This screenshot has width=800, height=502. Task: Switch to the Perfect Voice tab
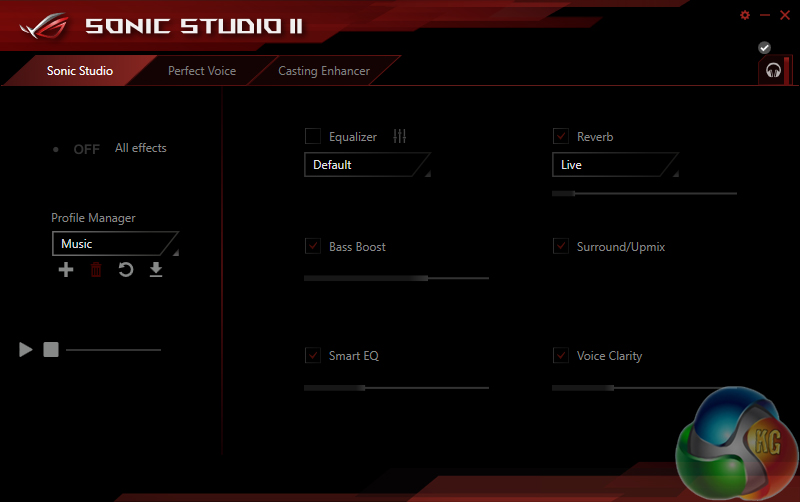point(202,71)
